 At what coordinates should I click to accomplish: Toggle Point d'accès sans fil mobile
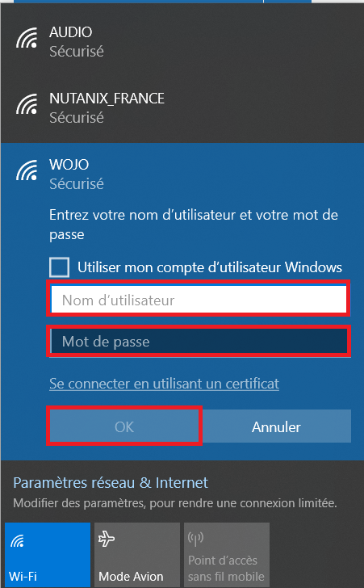click(x=227, y=555)
